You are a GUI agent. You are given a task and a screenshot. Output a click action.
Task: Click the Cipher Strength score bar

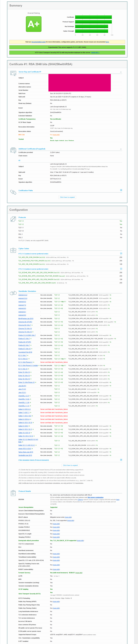tap(92, 31)
